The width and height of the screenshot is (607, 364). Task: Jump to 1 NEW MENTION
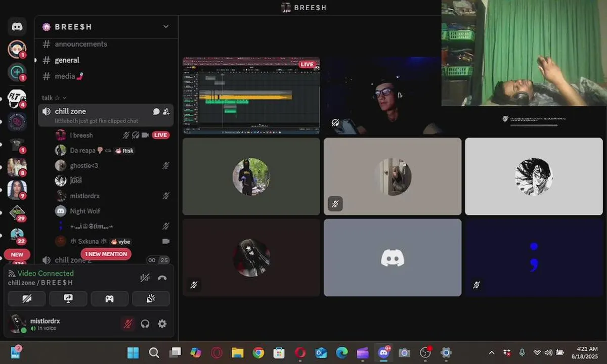106,254
